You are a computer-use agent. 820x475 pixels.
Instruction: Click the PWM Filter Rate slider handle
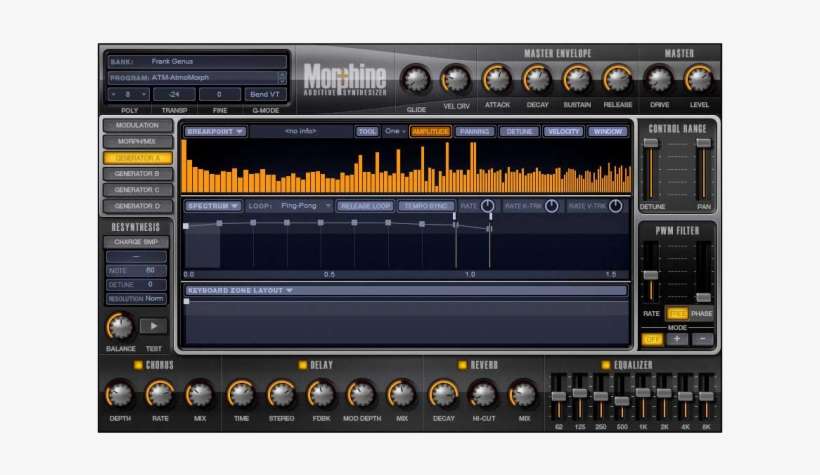coord(651,275)
